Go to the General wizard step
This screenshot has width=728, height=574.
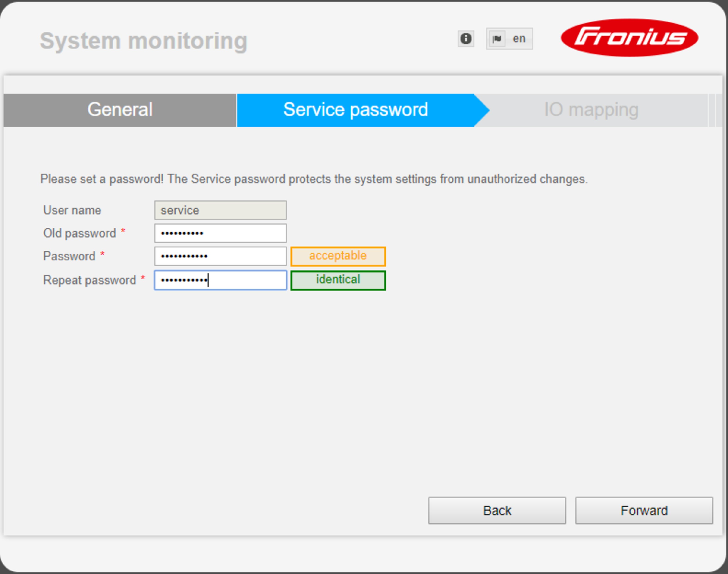tap(120, 110)
